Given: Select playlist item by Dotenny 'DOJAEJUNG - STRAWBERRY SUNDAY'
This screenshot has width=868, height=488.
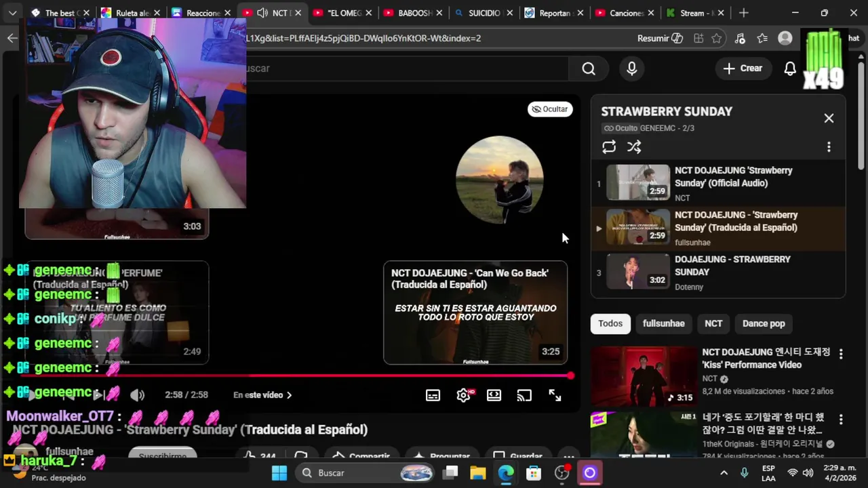Looking at the screenshot, I should (719, 272).
